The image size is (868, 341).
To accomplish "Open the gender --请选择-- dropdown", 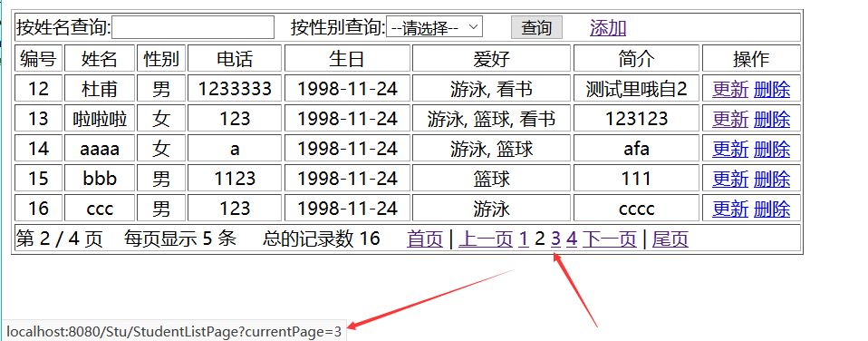I will coord(434,27).
